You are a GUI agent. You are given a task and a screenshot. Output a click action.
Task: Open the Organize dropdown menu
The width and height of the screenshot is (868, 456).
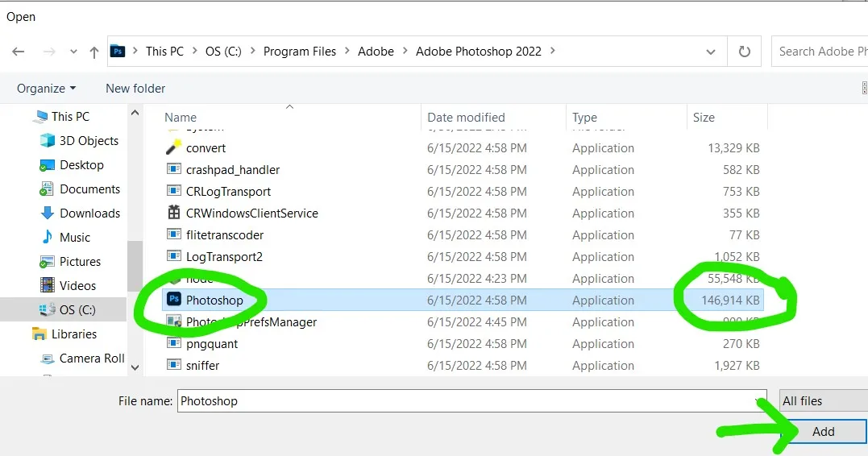click(x=46, y=89)
